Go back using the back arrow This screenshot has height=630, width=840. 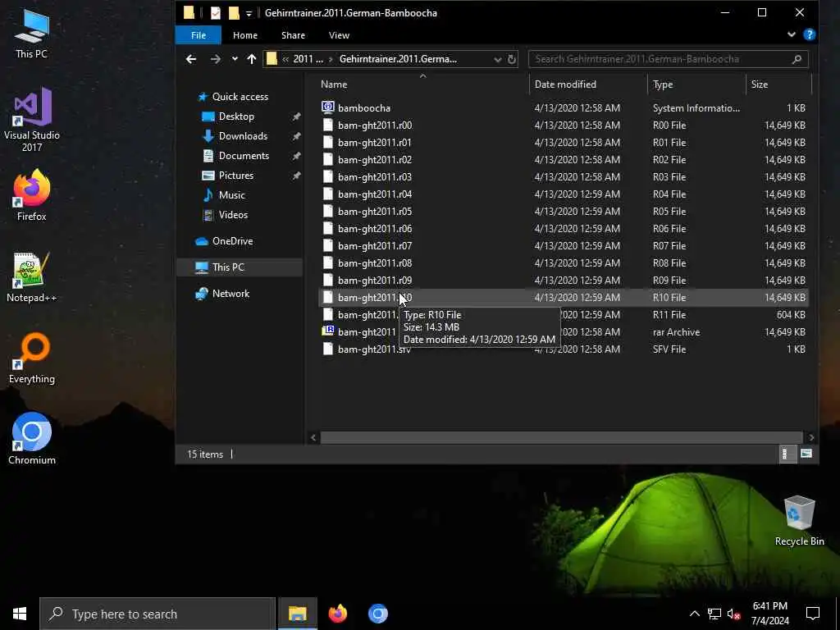[190, 59]
